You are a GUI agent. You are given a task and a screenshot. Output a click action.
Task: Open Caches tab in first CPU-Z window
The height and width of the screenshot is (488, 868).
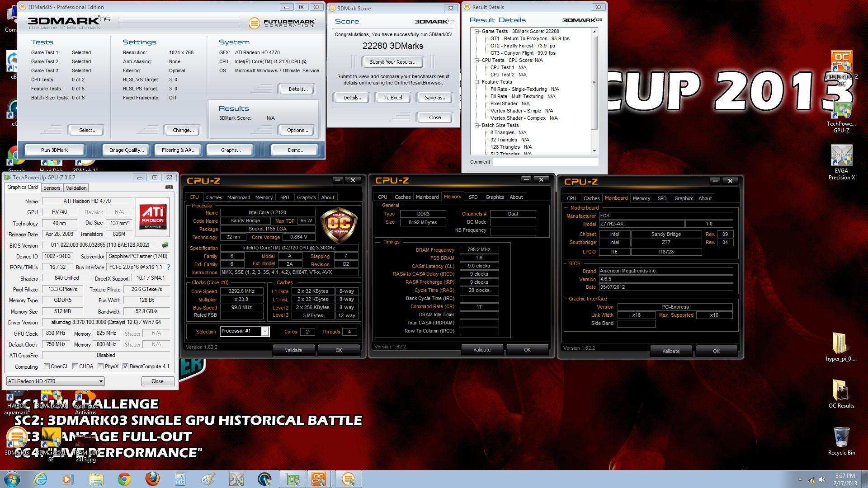pos(214,197)
